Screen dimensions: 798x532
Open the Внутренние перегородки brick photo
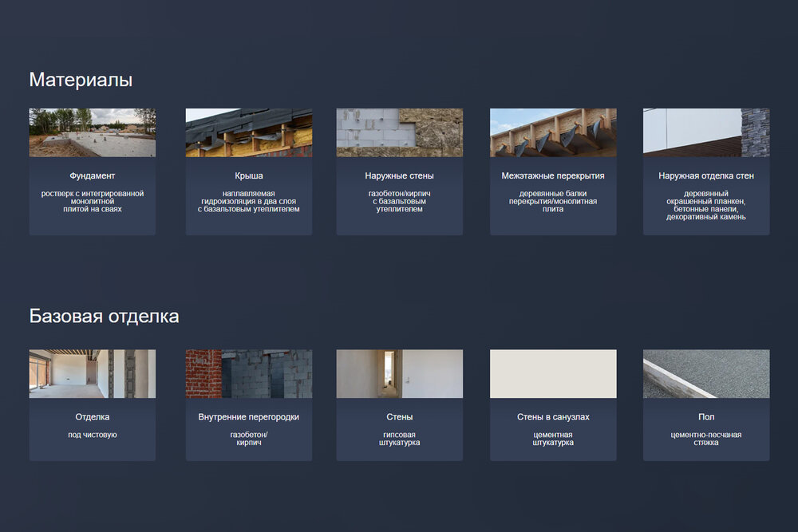(249, 373)
